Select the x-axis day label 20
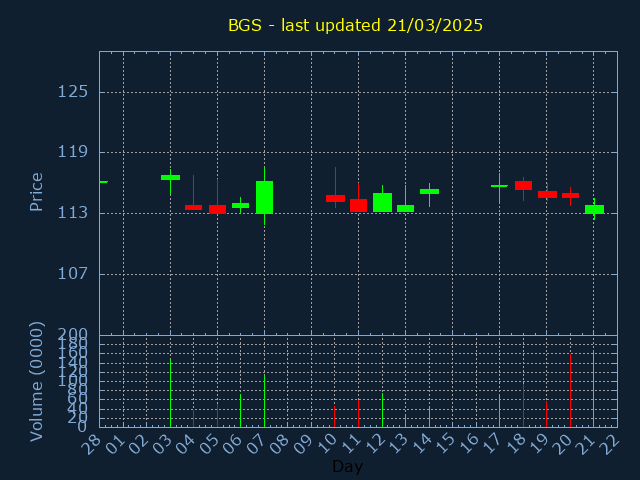Image resolution: width=640 pixels, height=480 pixels. (x=562, y=444)
